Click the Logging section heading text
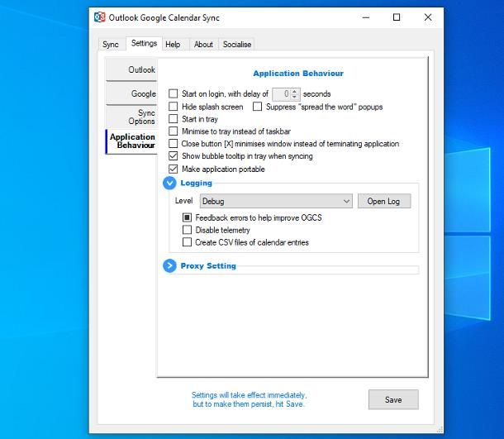 tap(197, 183)
